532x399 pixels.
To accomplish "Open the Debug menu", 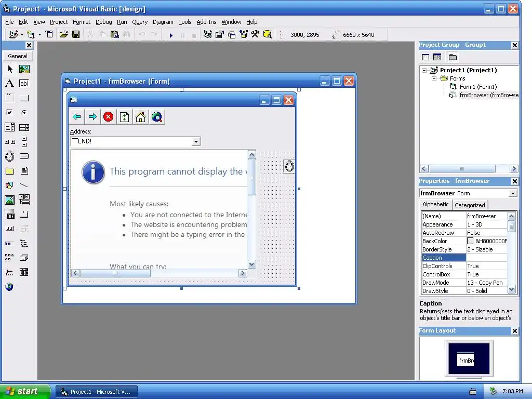I will (103, 22).
